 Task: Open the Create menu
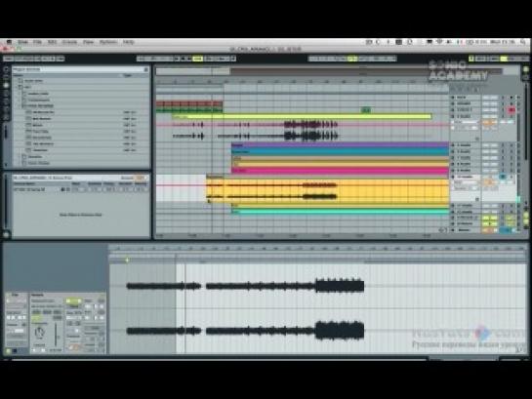(x=69, y=42)
